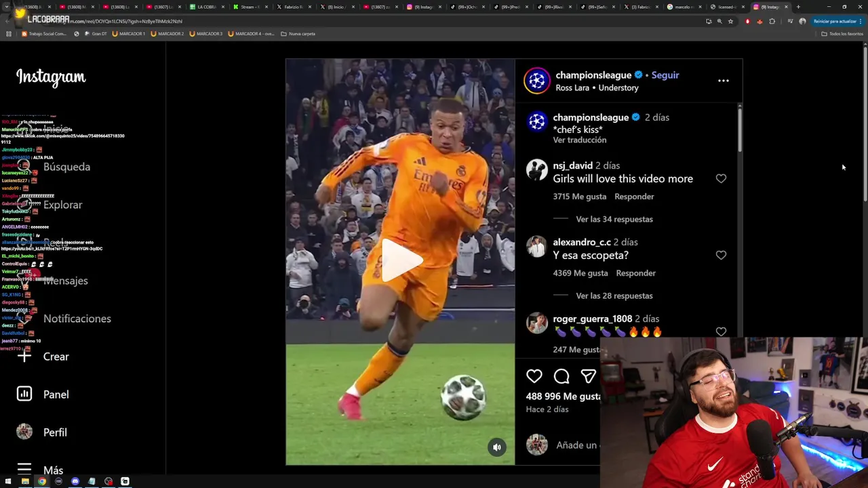Open Discord from the taskbar
This screenshot has height=488, width=868.
click(x=75, y=481)
